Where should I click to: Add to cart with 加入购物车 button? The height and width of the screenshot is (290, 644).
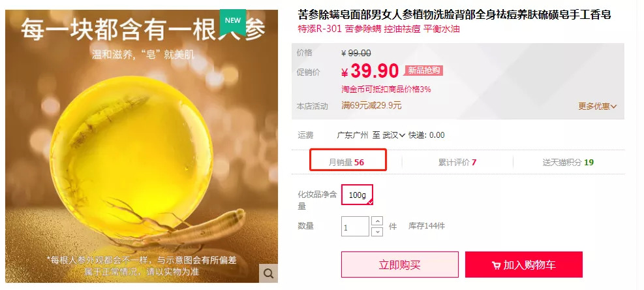tap(524, 265)
